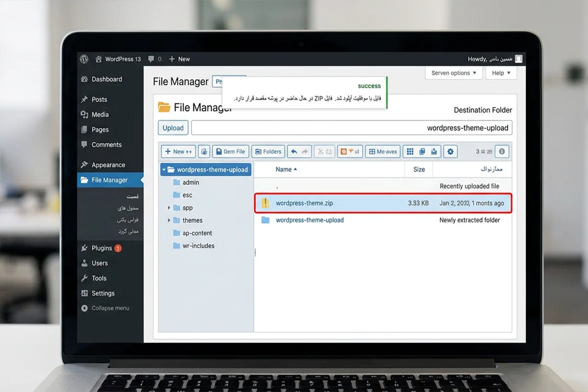Viewport: 588px width, 392px height.
Task: Click the 'Newly extracted folder' text
Action: point(469,220)
